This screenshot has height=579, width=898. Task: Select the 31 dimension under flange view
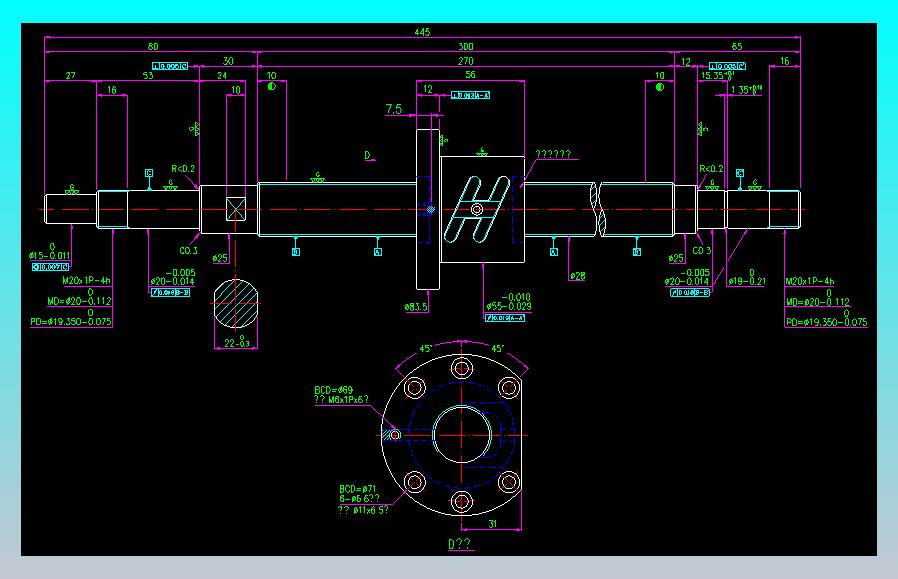pyautogui.click(x=493, y=523)
